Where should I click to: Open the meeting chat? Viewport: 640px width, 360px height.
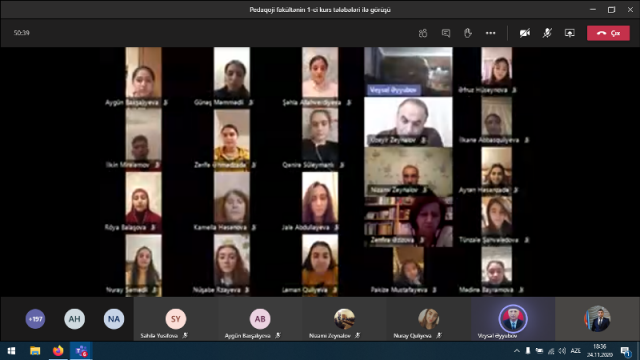446,33
